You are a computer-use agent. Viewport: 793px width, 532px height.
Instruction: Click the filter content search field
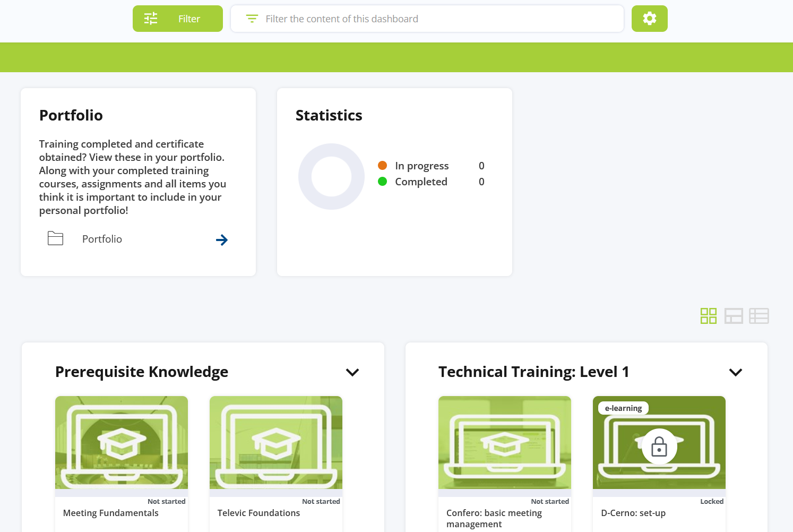(435, 19)
